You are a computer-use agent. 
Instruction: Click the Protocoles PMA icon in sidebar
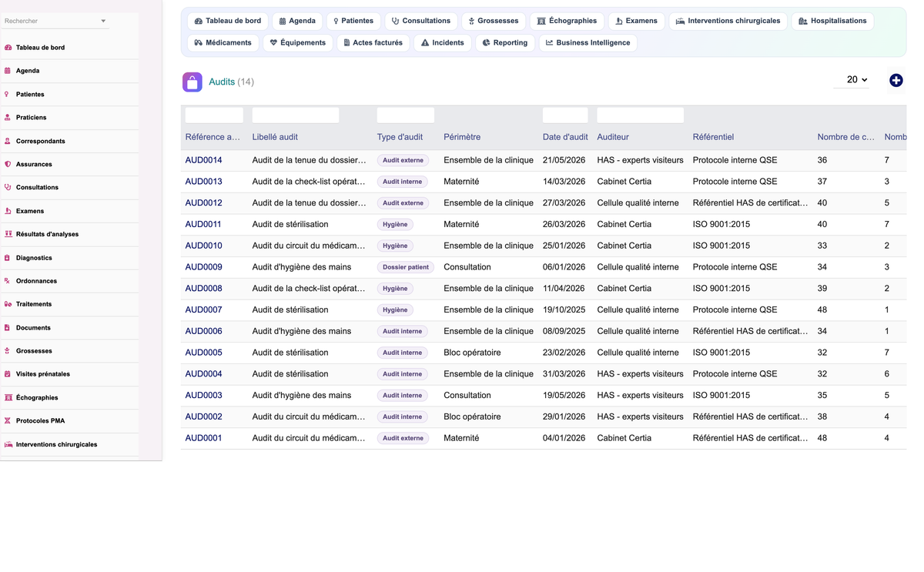pos(8,421)
